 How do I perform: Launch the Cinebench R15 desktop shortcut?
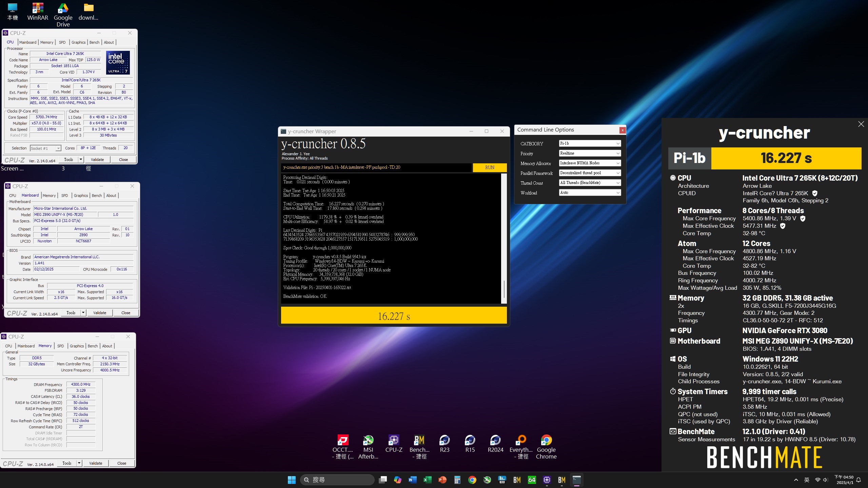pos(470,443)
